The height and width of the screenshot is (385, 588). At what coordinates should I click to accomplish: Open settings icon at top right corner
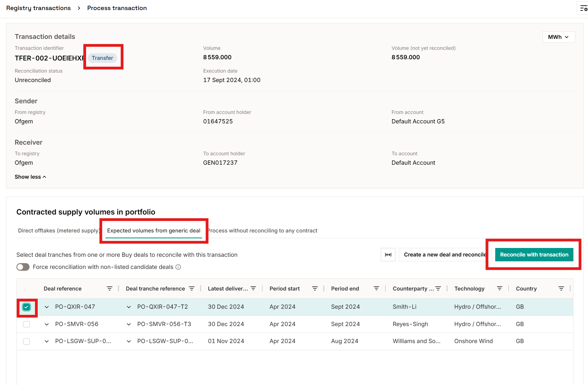(x=583, y=8)
